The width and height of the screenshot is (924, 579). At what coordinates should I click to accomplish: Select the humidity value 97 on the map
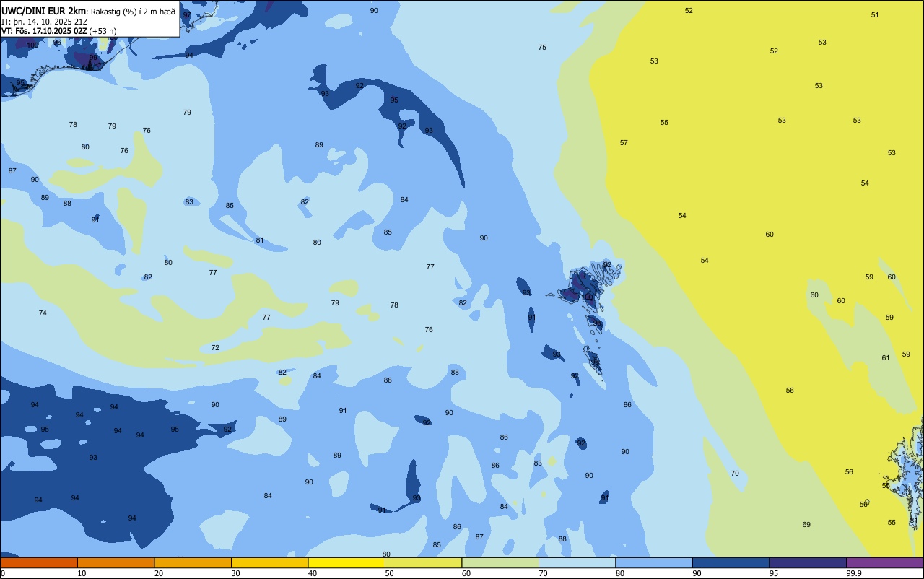tap(187, 14)
